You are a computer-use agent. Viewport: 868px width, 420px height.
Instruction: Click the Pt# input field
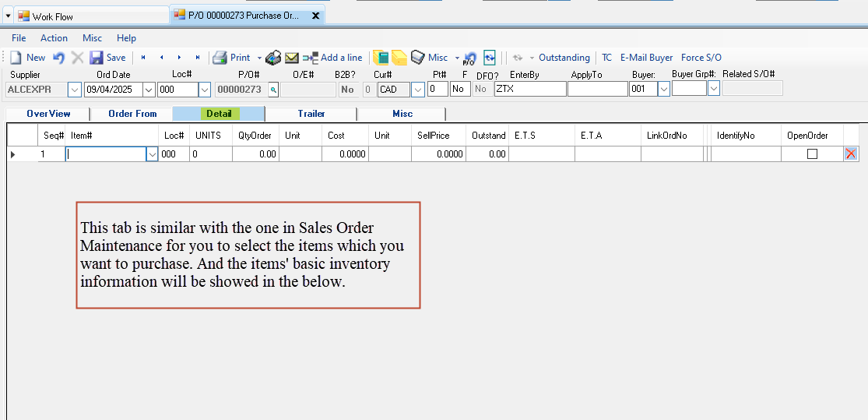(438, 89)
